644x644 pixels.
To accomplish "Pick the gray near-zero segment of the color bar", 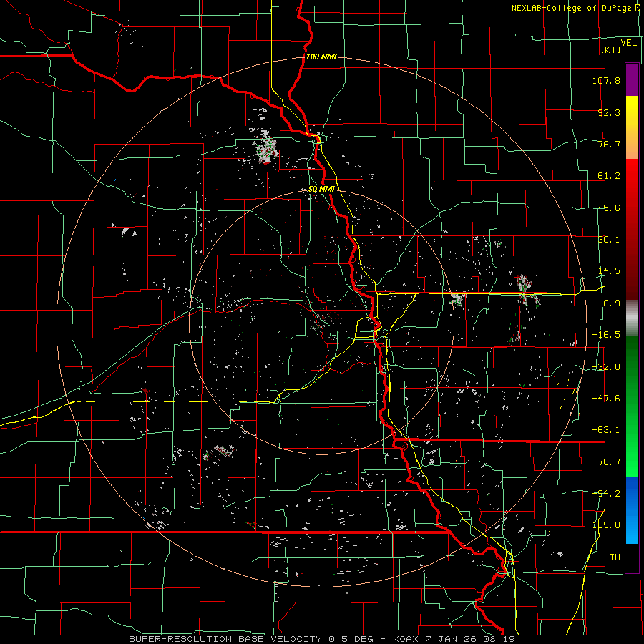I will (632, 318).
